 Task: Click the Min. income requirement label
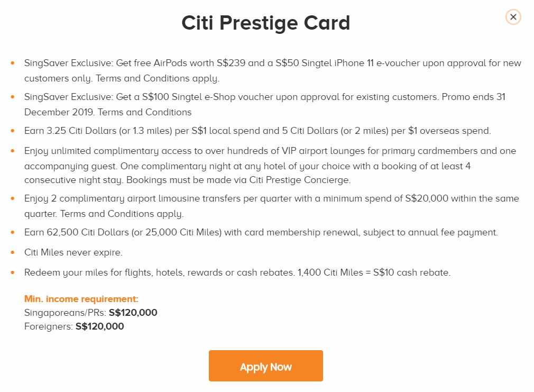[81, 299]
